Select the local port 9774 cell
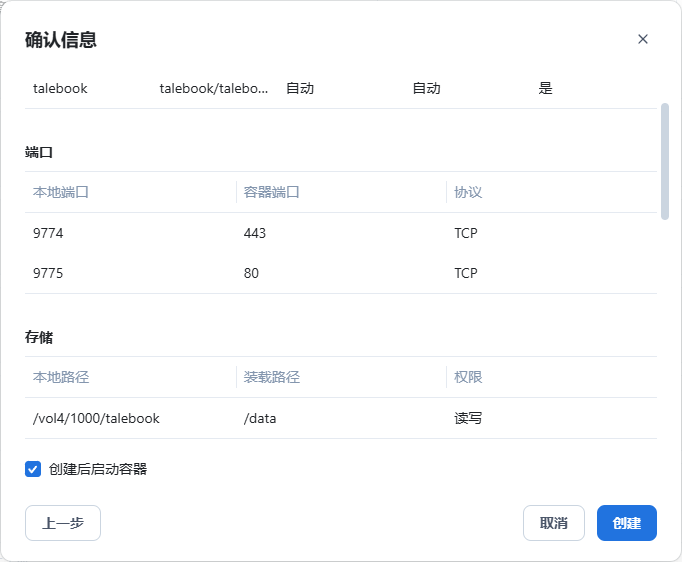This screenshot has width=682, height=562. click(48, 233)
